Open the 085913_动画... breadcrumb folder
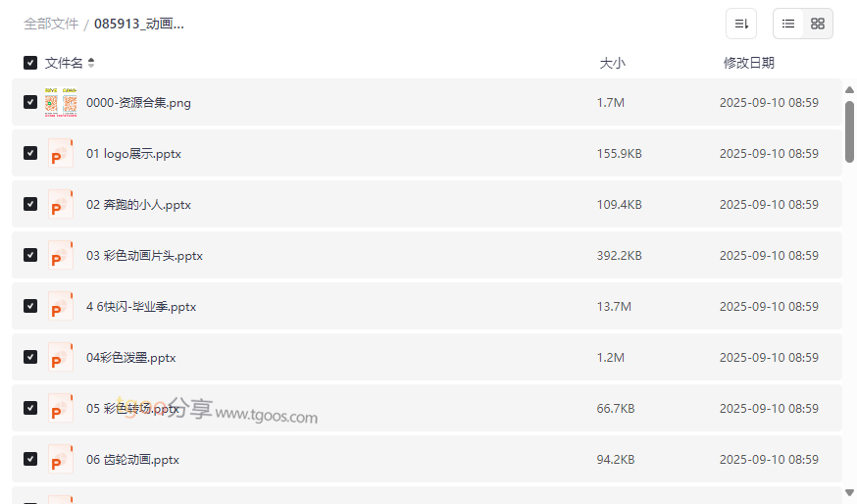This screenshot has height=504, width=857. (139, 24)
